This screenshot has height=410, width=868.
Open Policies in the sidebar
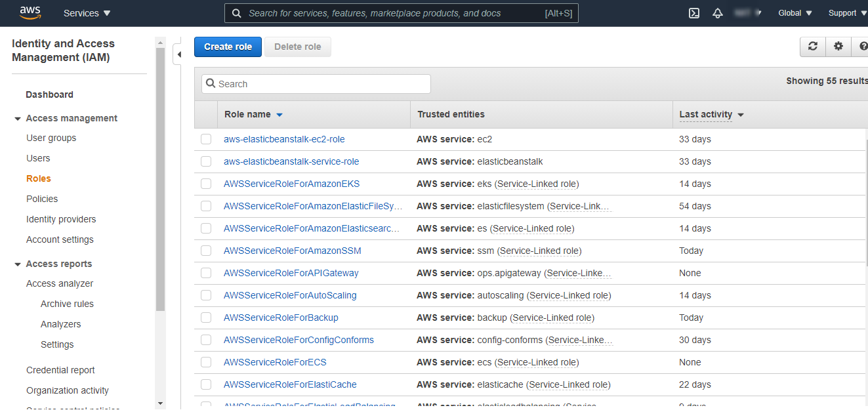[42, 199]
